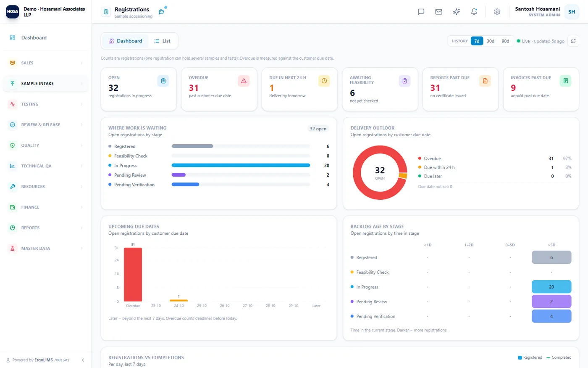588x368 pixels.
Task: Expand the Finance sidebar section
Action: pos(46,207)
